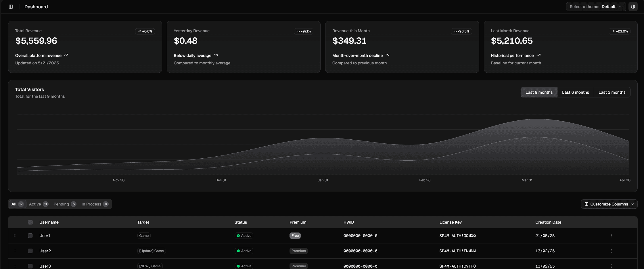Click the User2 username cell
The width and height of the screenshot is (644, 269).
pos(45,251)
